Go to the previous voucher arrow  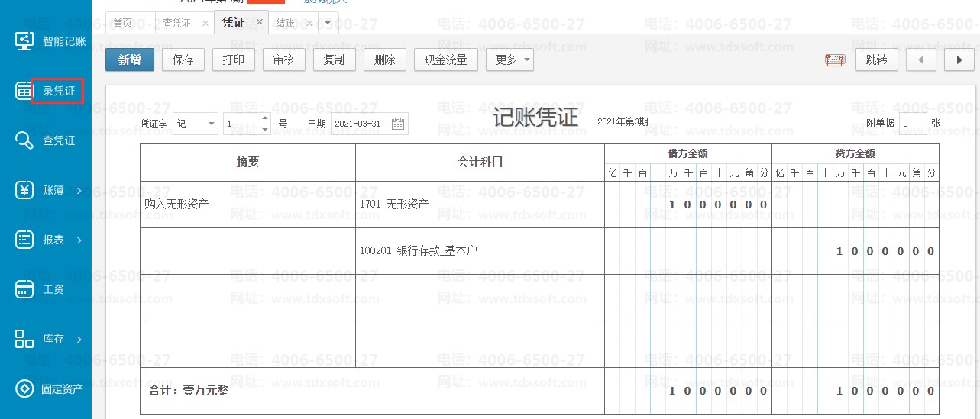click(921, 60)
